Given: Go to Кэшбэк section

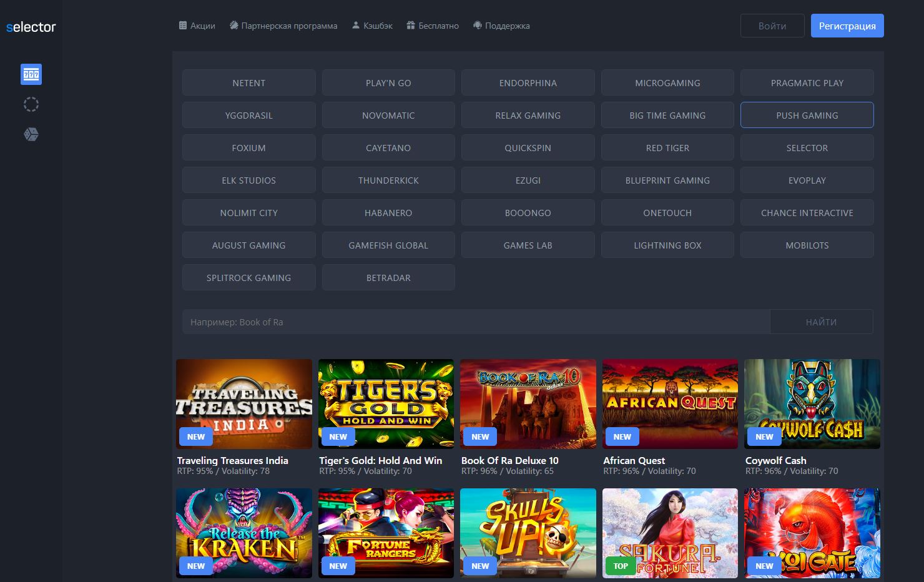Looking at the screenshot, I should (x=372, y=26).
